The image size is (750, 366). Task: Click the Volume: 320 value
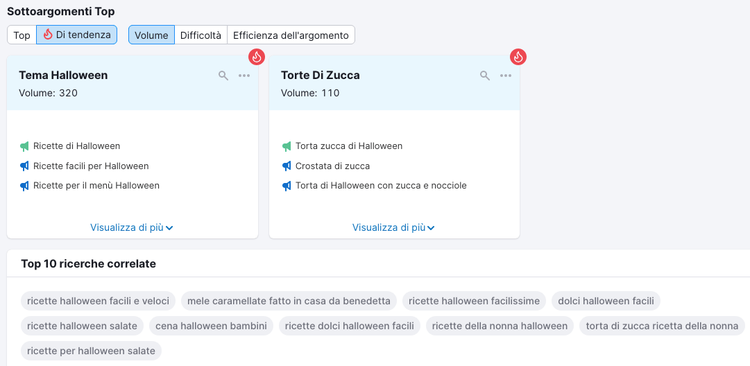(48, 93)
